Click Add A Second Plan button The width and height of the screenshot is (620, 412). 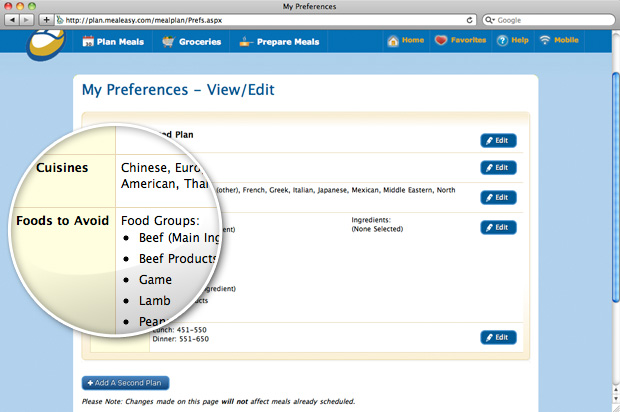click(x=126, y=383)
